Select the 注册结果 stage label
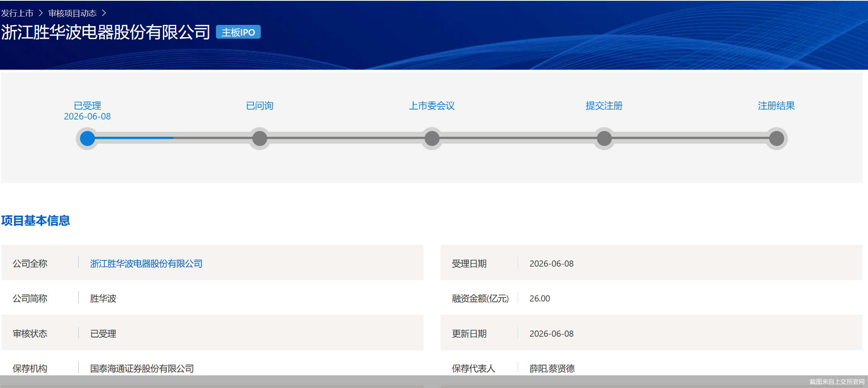 pos(776,106)
